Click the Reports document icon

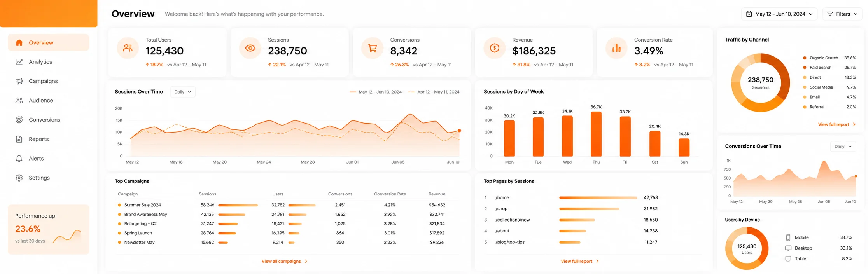19,139
